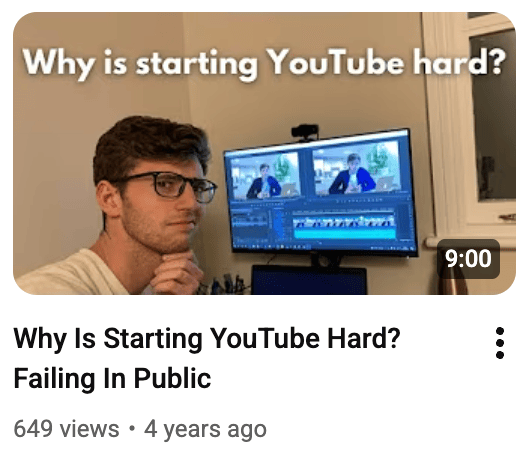Click the 'Failing In Public' title line
Image resolution: width=528 pixels, height=462 pixels.
112,378
